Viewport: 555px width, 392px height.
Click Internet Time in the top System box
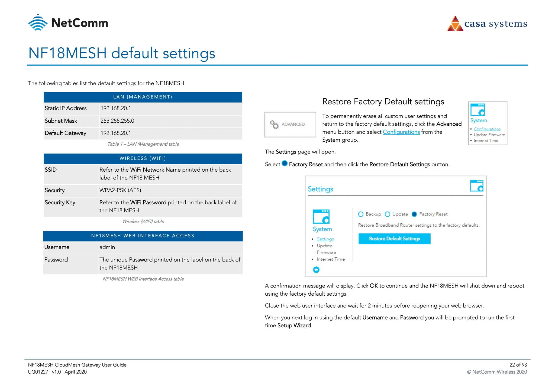(x=486, y=141)
